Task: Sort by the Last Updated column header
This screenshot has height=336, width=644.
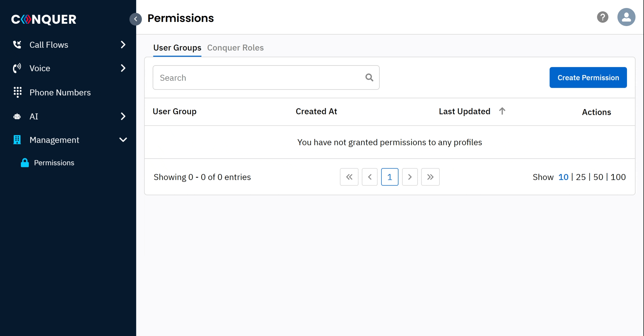Action: point(465,111)
